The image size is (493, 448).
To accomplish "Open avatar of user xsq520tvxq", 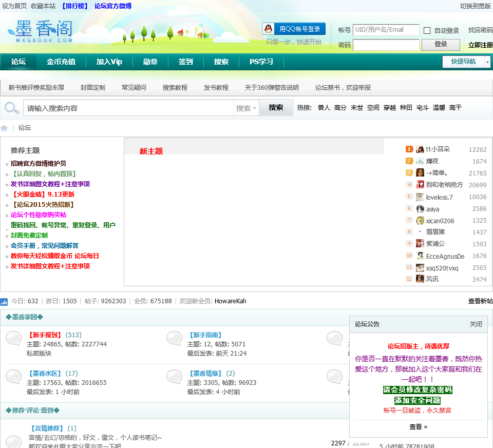I will (420, 268).
